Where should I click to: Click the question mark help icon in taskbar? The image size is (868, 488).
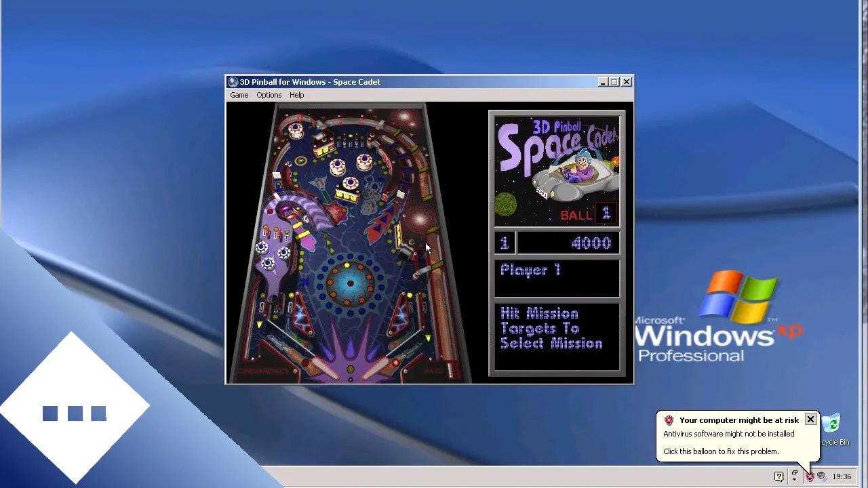(x=778, y=476)
